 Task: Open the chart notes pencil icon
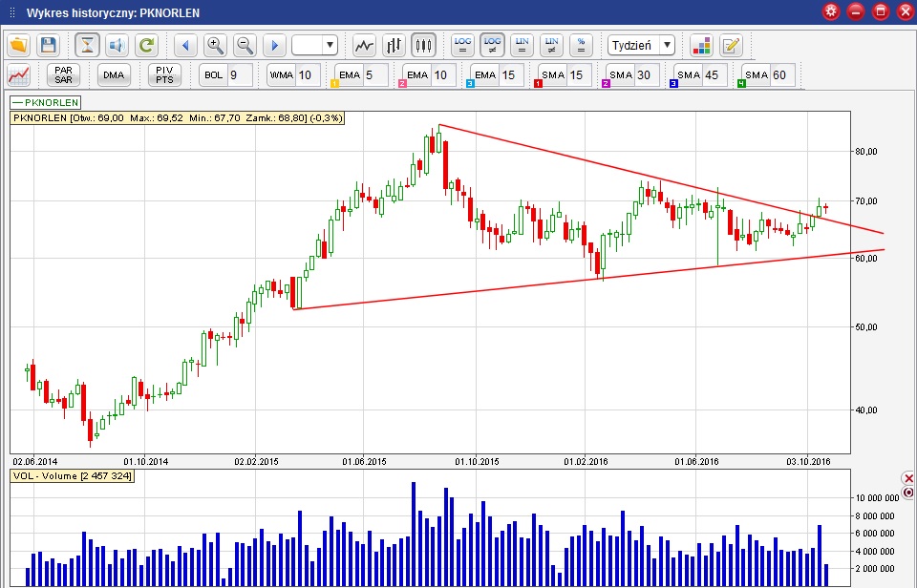731,45
